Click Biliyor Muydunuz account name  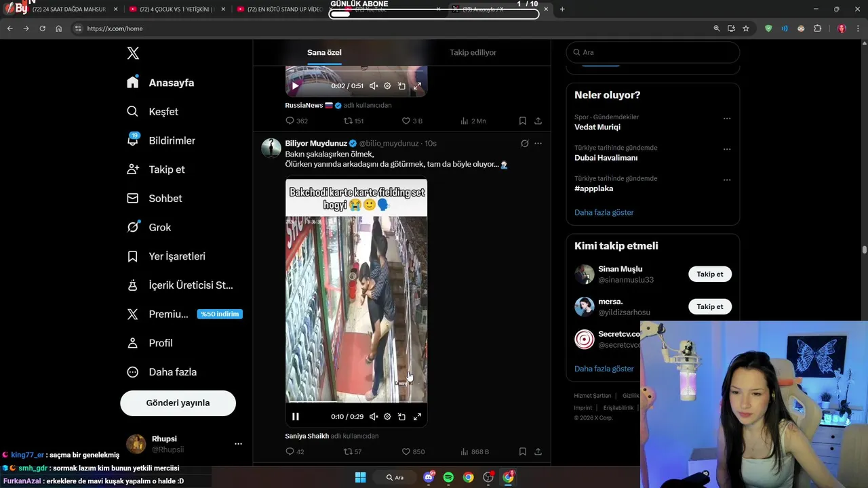click(x=317, y=144)
